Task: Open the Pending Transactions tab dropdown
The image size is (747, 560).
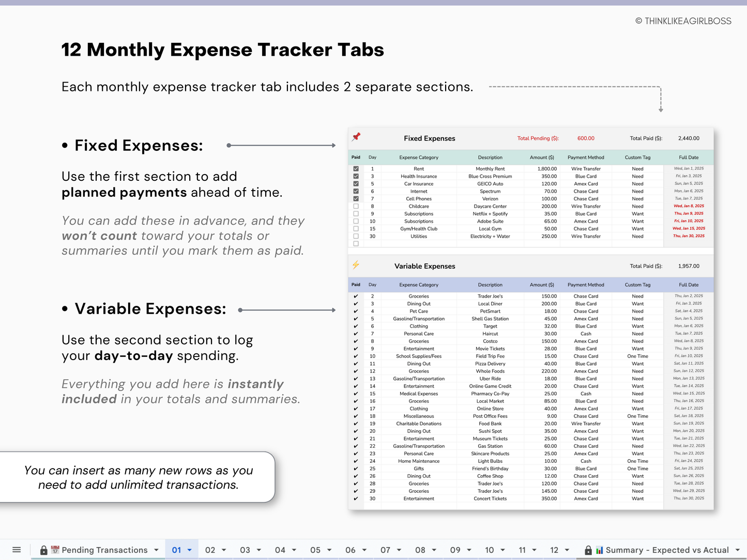Action: point(156,550)
